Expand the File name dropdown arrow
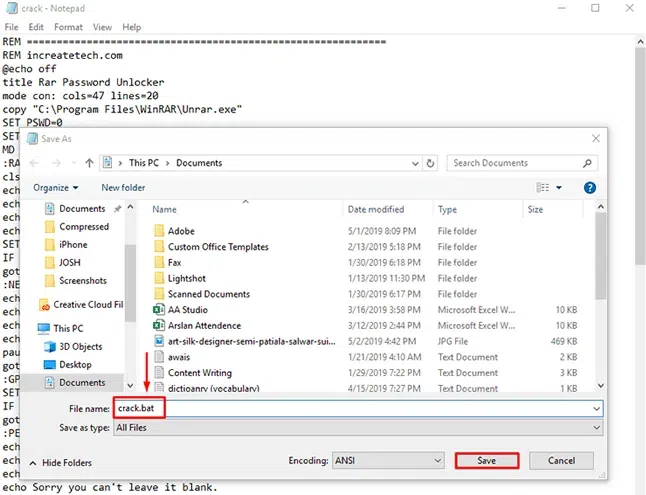 (x=596, y=409)
